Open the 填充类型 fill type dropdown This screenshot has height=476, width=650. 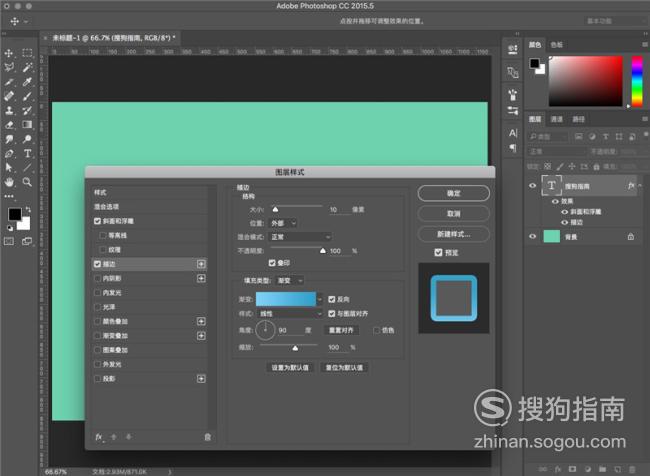pyautogui.click(x=290, y=281)
